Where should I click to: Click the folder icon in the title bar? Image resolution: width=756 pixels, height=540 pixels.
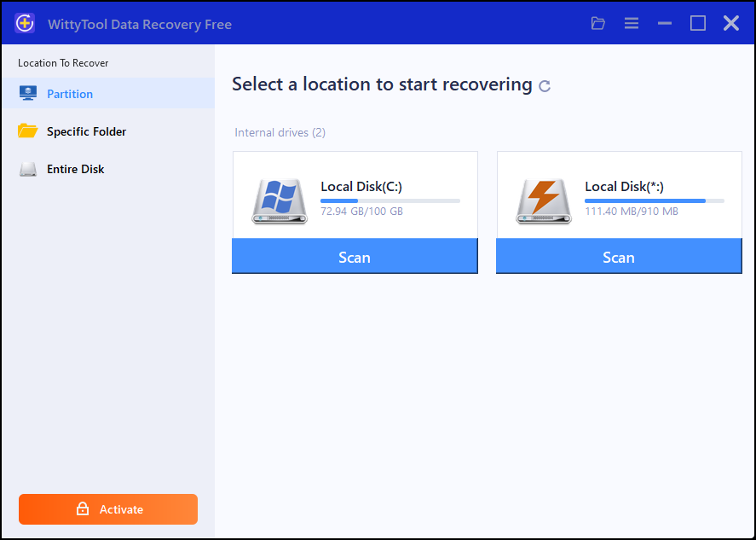coord(597,23)
